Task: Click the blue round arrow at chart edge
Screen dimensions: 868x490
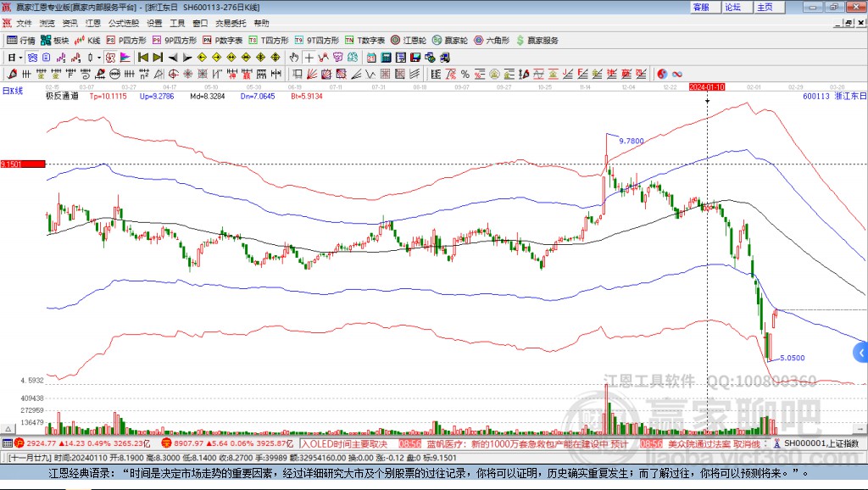Action: [860, 352]
